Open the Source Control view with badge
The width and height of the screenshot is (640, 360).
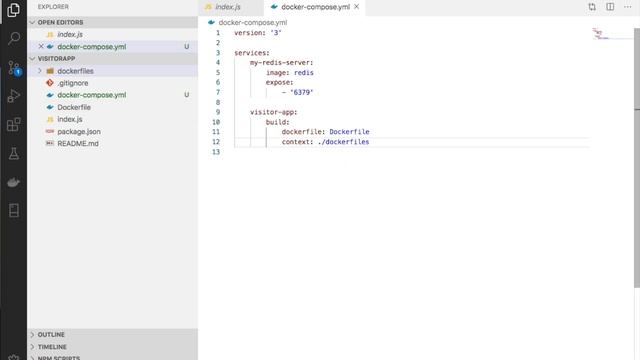(13, 68)
